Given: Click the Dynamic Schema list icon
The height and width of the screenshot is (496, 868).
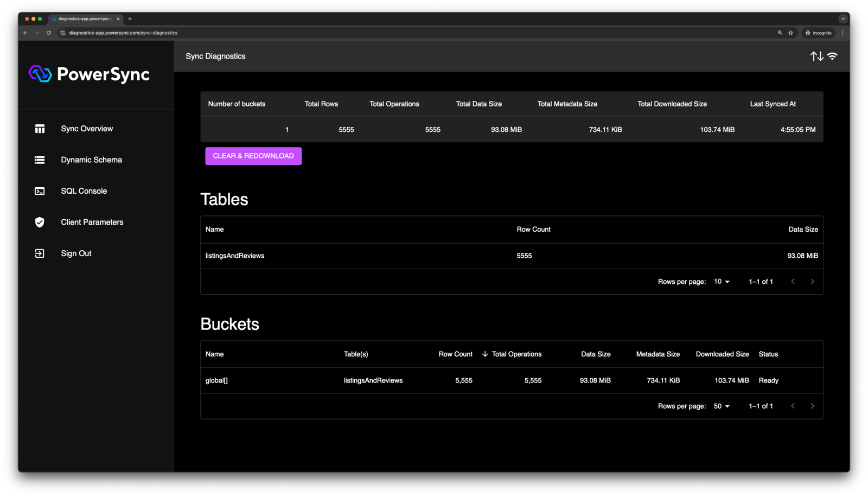Looking at the screenshot, I should (x=40, y=160).
